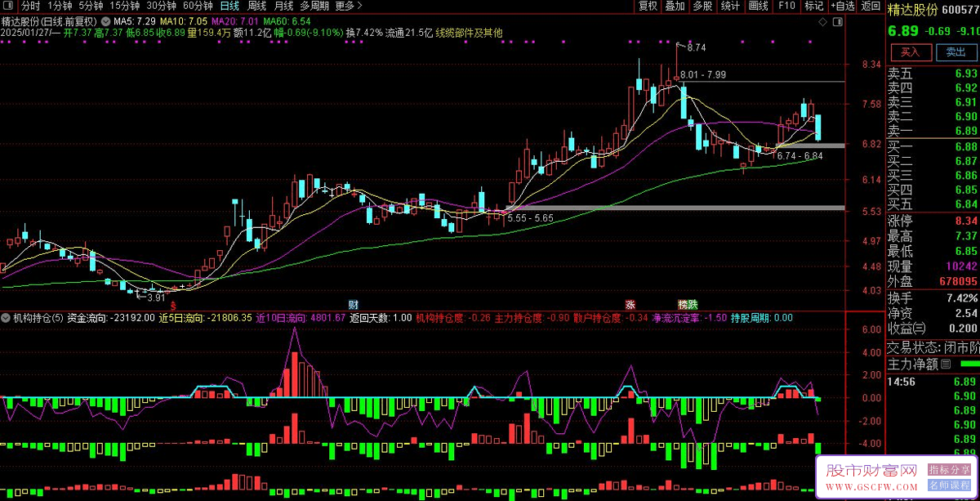
Task: Select the 60分钟 period tab
Action: pyautogui.click(x=198, y=6)
